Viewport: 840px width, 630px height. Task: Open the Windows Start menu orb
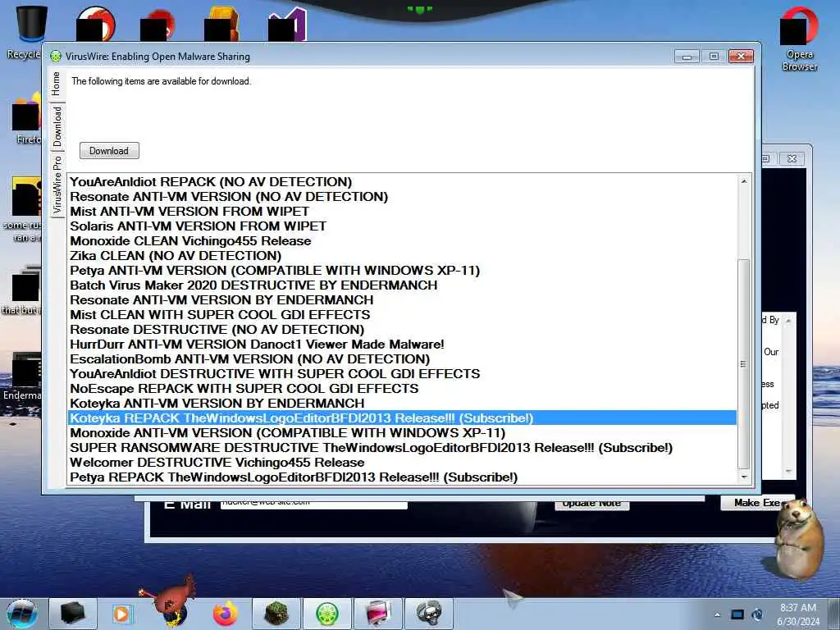[22, 614]
